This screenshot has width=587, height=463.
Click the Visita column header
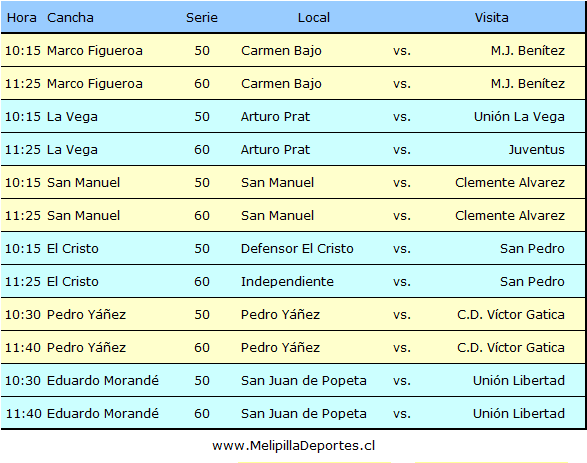(492, 18)
